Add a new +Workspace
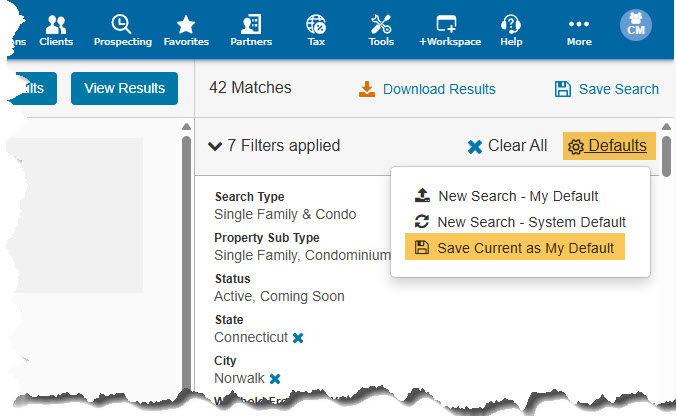Viewport: 676px width, 416px height. coord(450,30)
